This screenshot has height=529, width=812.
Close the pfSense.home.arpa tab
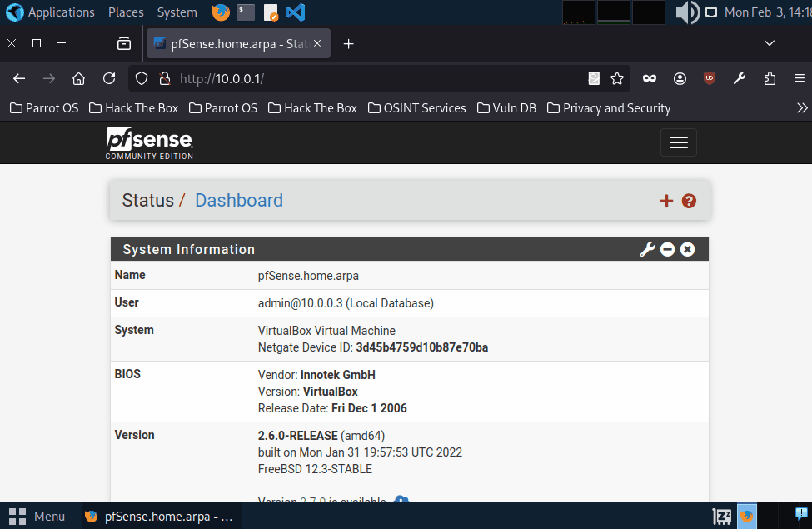317,43
